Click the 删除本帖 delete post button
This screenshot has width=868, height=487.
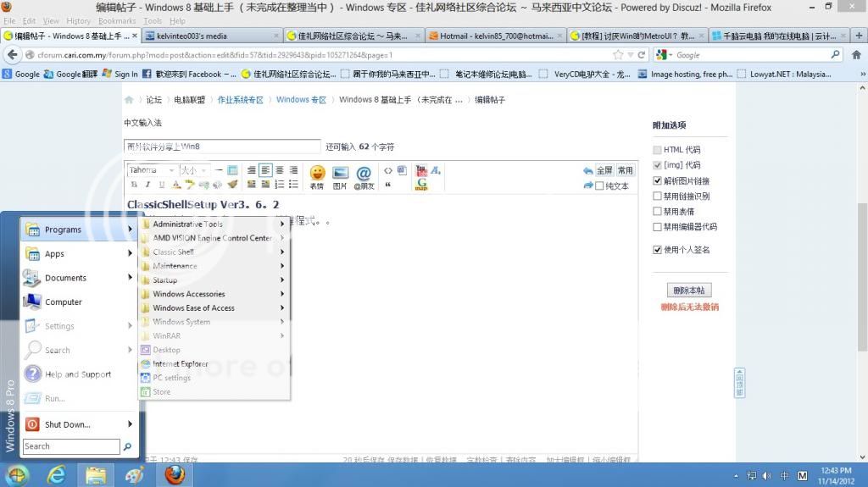pyautogui.click(x=689, y=290)
